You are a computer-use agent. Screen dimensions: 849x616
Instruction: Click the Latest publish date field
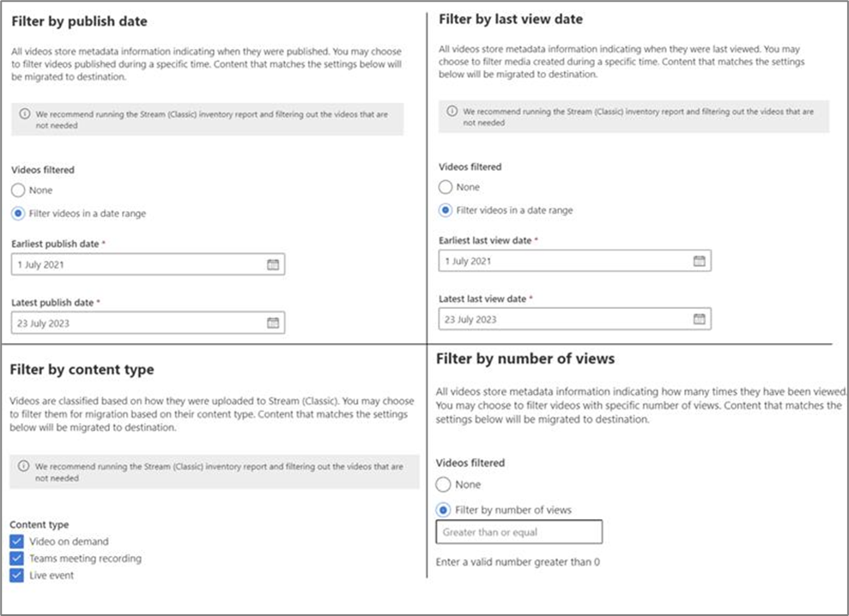tap(137, 323)
